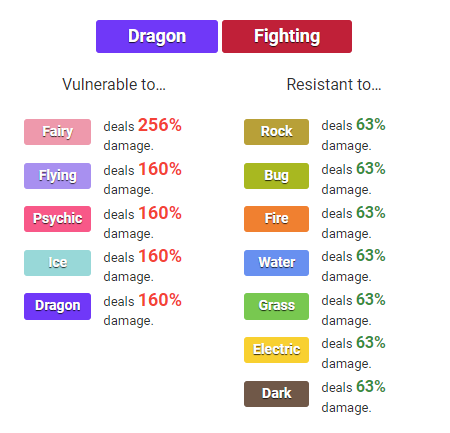Viewport: 450px width, 433px height.
Task: Select the Flying type badge
Action: (x=57, y=176)
